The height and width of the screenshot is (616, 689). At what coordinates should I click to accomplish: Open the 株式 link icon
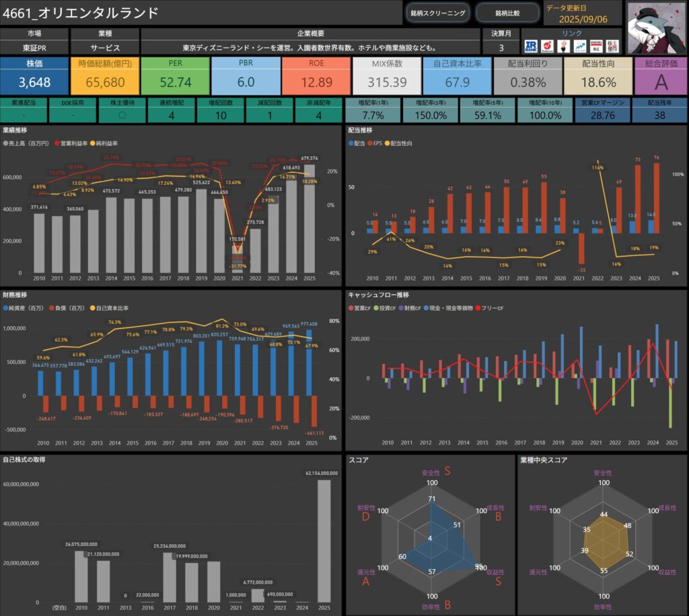point(596,46)
